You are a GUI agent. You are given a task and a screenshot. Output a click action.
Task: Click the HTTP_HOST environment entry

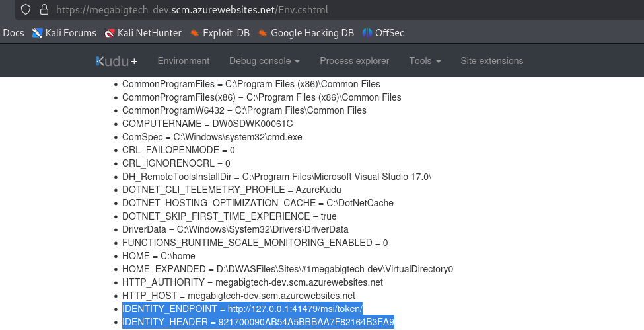[x=238, y=296]
